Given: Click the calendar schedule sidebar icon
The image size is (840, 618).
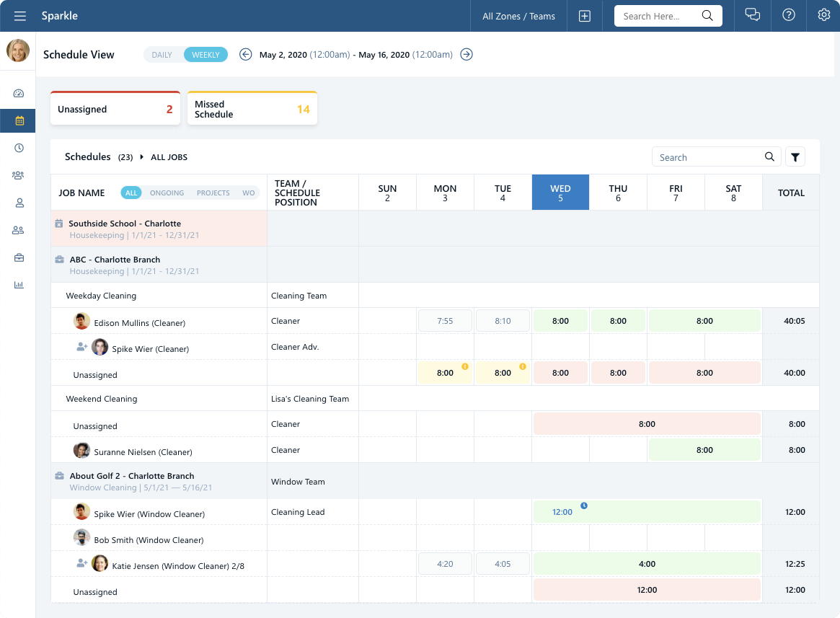Looking at the screenshot, I should 19,120.
